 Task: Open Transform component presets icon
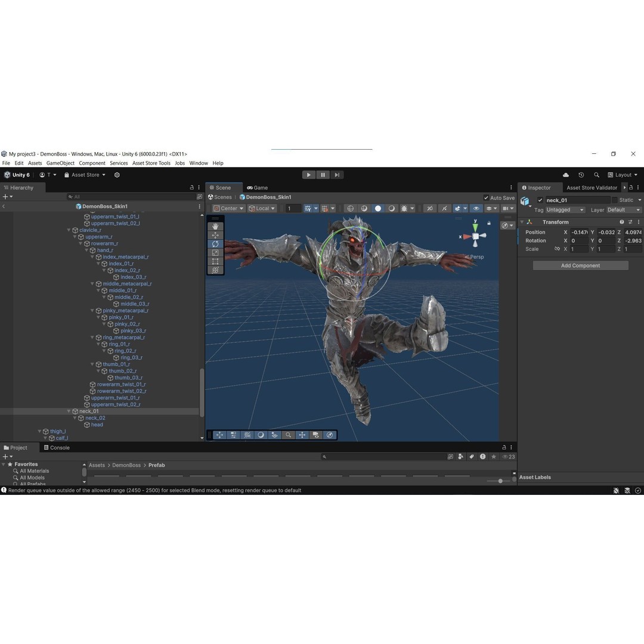[630, 222]
